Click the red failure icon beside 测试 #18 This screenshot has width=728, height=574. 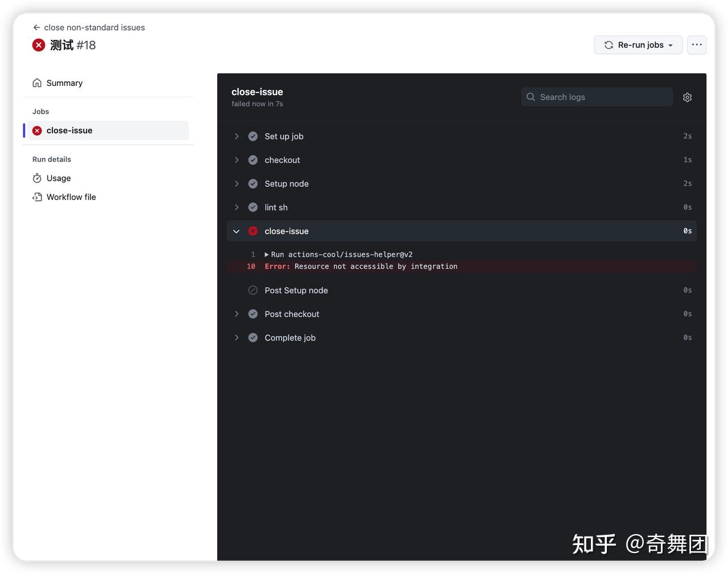point(39,44)
